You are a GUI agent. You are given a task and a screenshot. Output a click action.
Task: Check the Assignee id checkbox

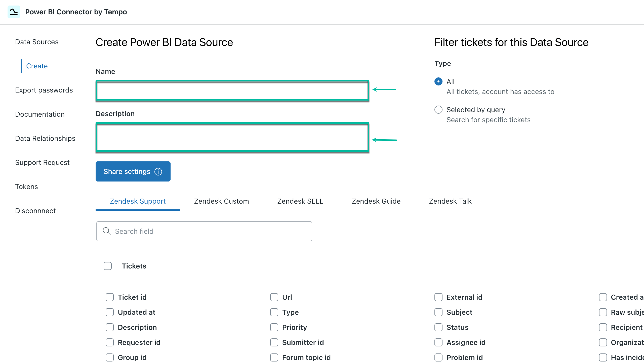438,342
